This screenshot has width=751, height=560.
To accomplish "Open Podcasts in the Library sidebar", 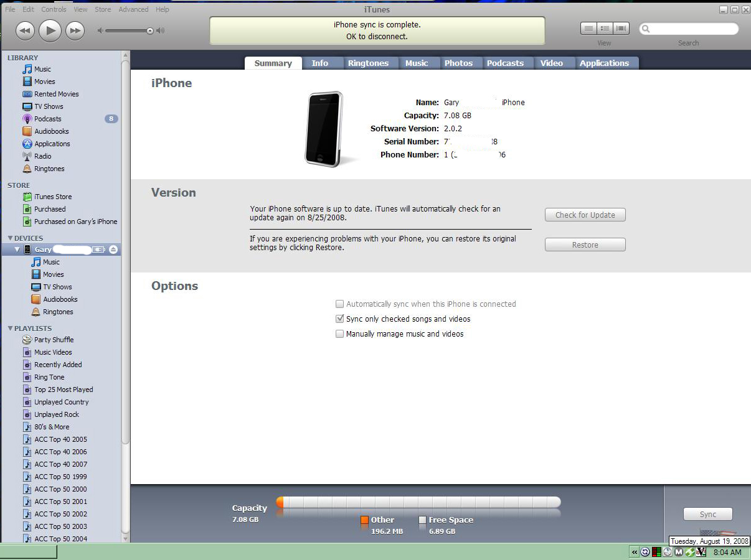I will tap(47, 119).
